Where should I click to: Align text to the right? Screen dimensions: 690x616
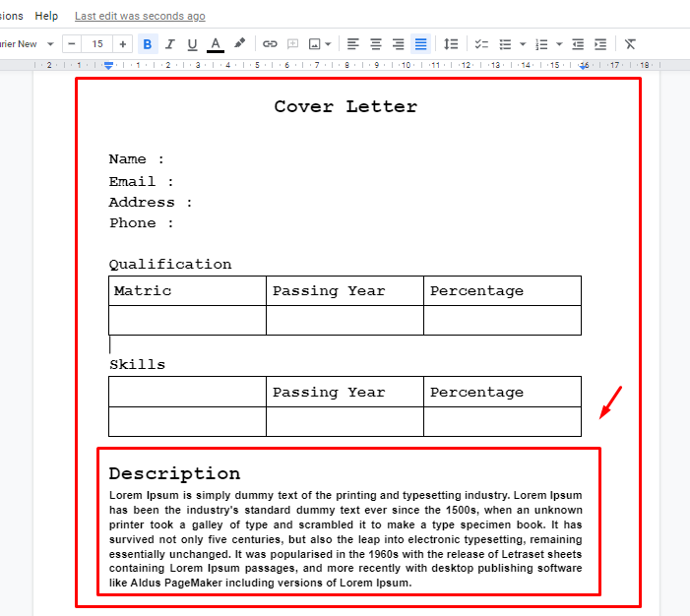point(399,44)
